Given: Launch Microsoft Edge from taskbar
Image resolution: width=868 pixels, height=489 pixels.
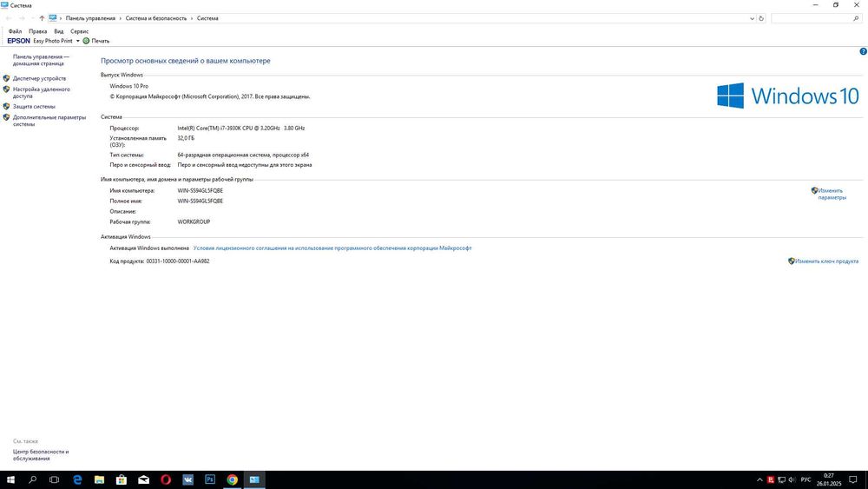Looking at the screenshot, I should [77, 479].
